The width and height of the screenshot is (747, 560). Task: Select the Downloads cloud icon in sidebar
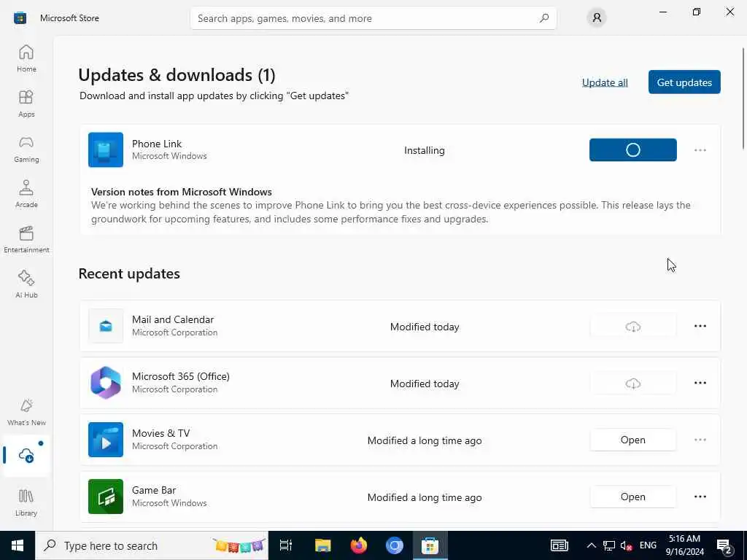26,455
